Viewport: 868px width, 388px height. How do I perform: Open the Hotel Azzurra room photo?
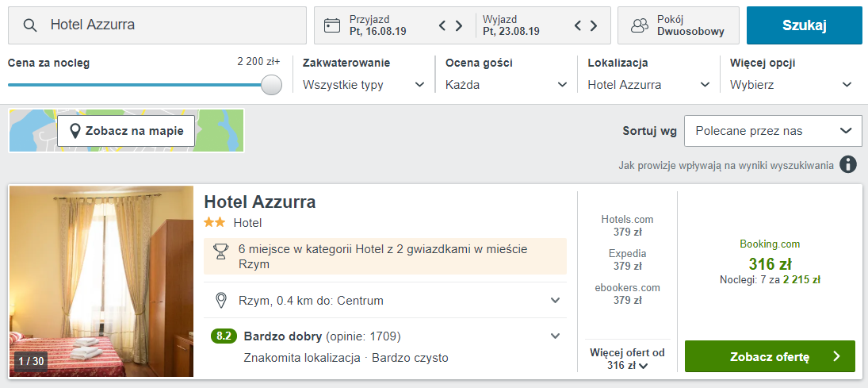101,281
